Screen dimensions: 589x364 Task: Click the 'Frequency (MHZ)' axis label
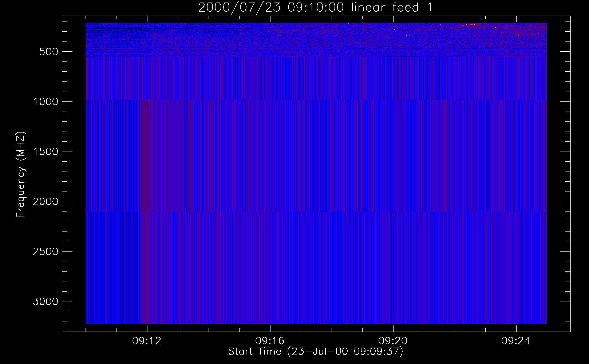21,175
